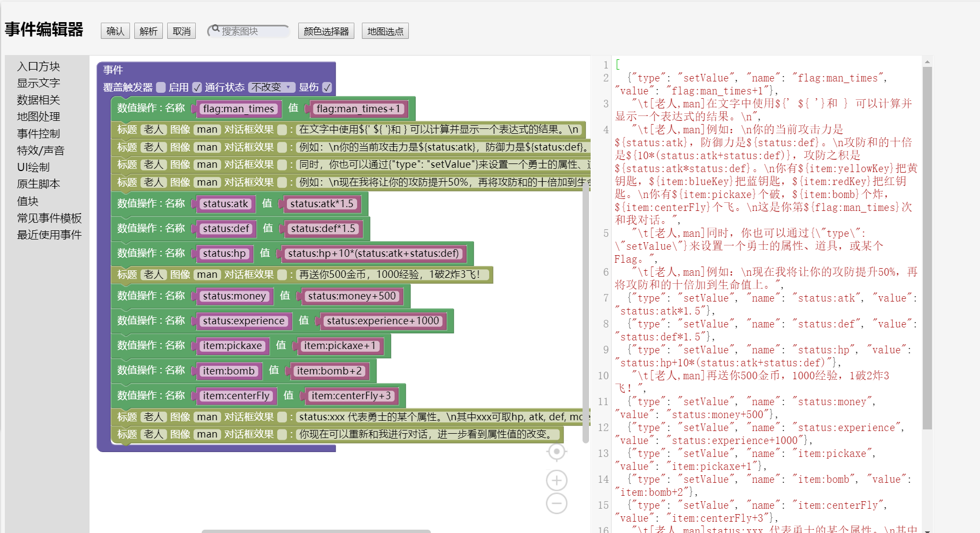Expand the 数据相关 block category
This screenshot has height=533, width=980.
coord(38,100)
